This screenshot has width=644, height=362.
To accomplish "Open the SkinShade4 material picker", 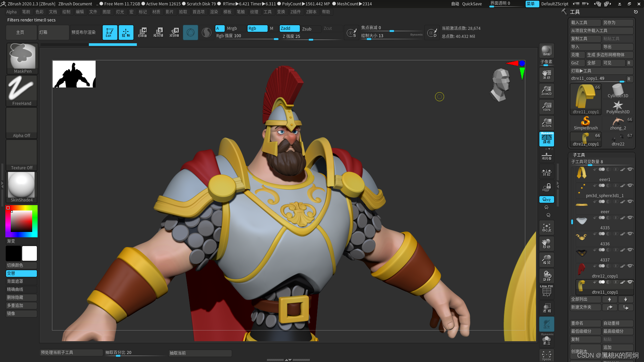I will [x=21, y=187].
